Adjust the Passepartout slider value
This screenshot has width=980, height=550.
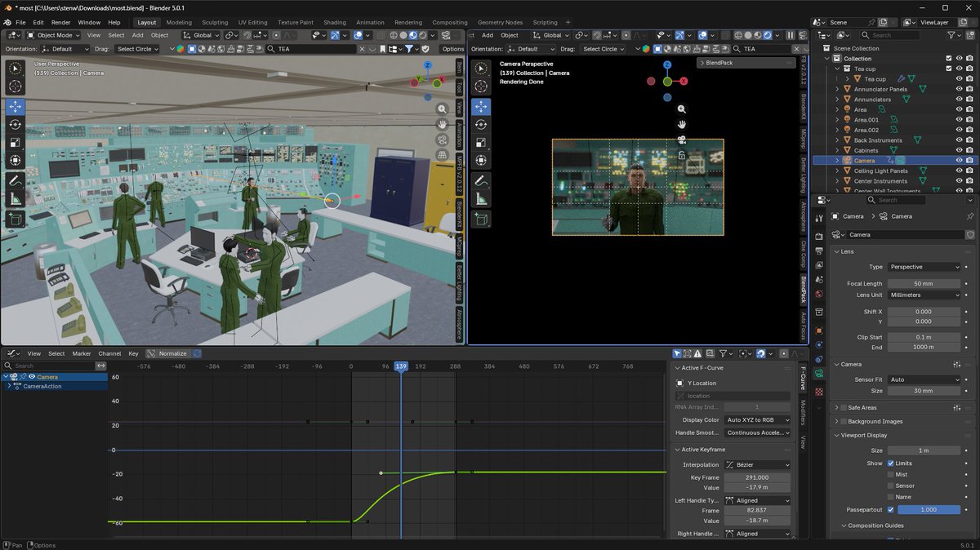929,508
